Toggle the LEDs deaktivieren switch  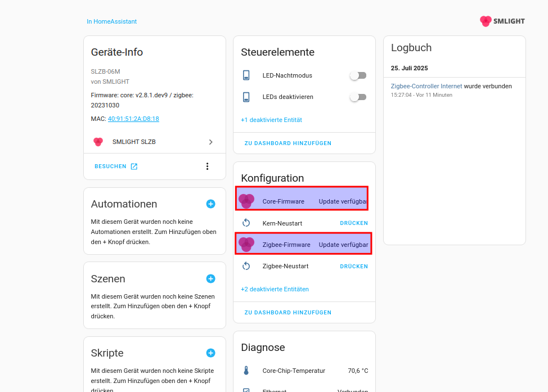(358, 97)
